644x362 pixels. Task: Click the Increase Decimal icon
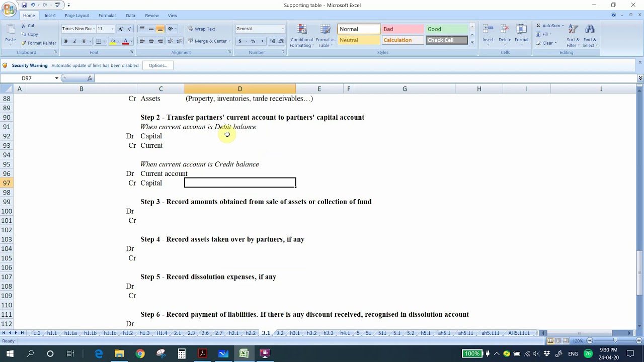(272, 41)
